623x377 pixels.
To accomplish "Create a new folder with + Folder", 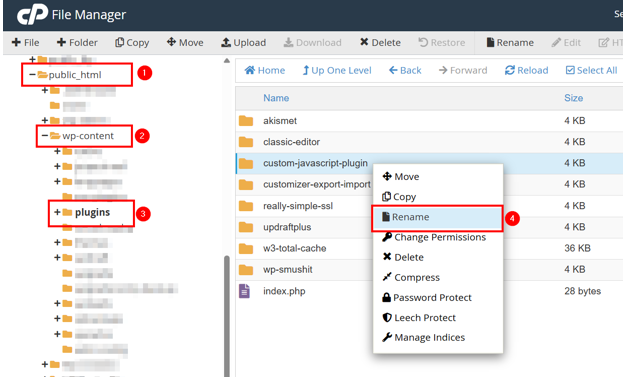I will pyautogui.click(x=77, y=43).
